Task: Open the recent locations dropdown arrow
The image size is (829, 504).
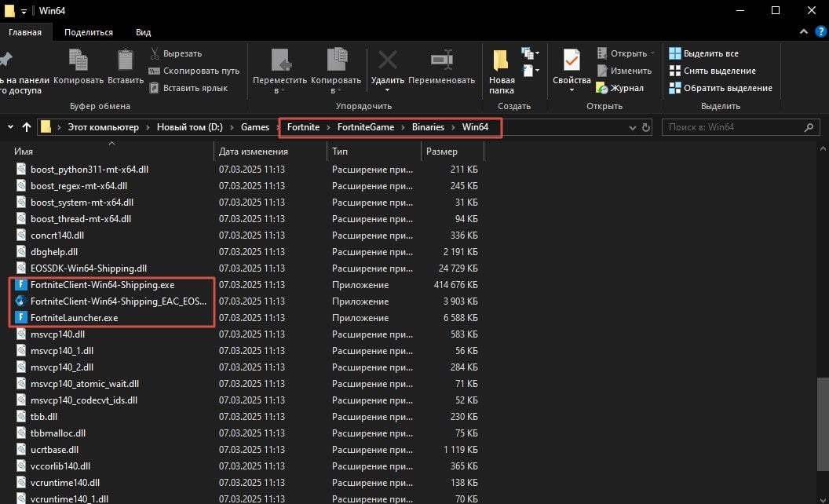Action: [10, 127]
